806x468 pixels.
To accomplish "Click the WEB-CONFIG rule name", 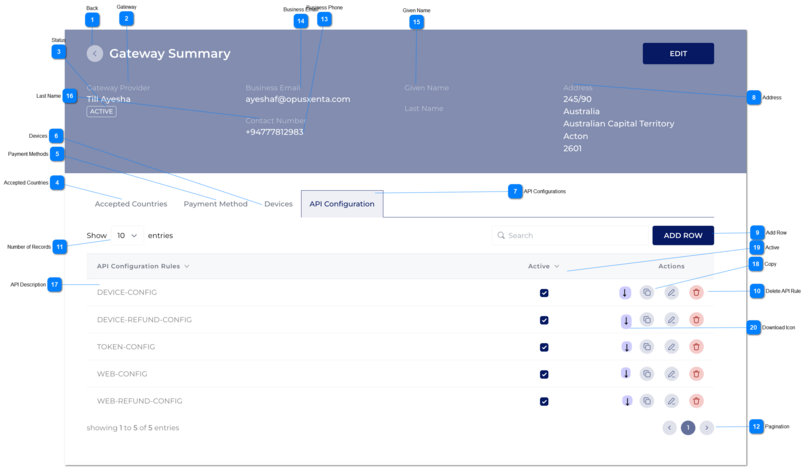I will pos(122,374).
